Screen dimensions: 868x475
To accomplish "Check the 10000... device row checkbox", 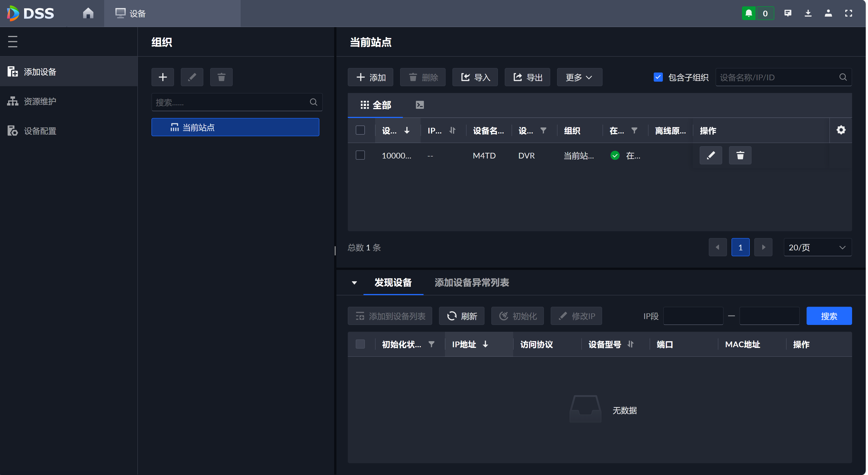I will coord(360,155).
